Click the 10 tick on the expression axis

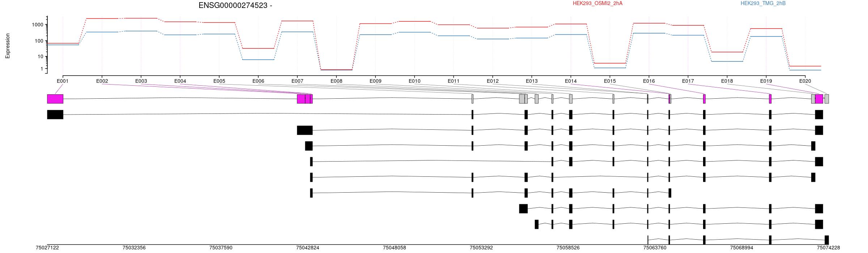tap(40, 57)
